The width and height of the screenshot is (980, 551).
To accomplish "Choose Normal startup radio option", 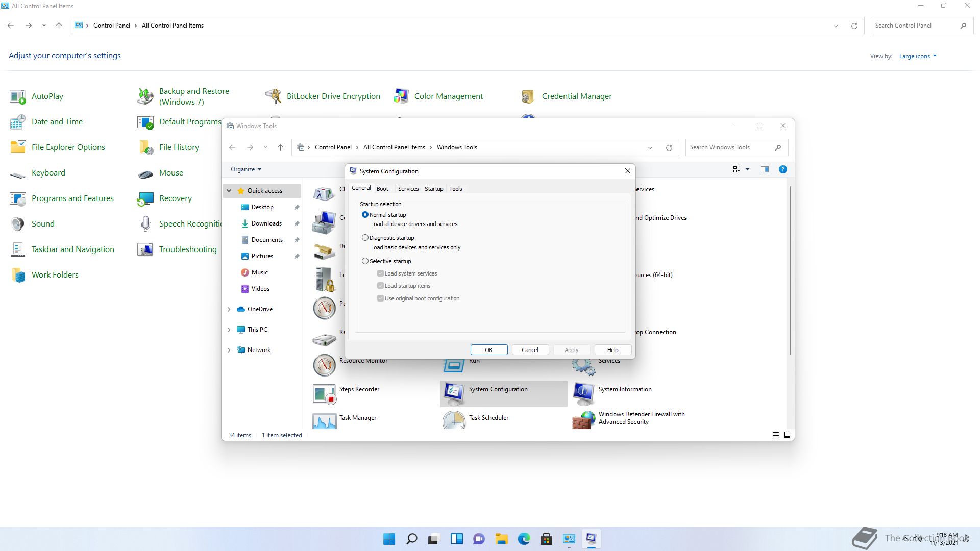I will tap(365, 215).
